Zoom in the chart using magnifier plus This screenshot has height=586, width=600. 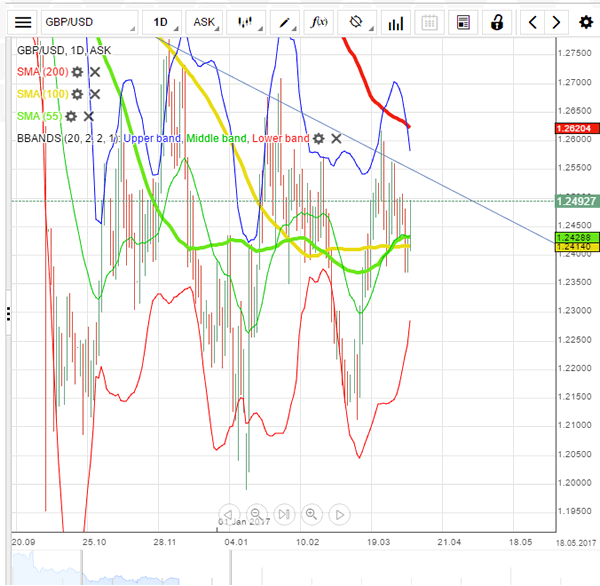pos(311,514)
